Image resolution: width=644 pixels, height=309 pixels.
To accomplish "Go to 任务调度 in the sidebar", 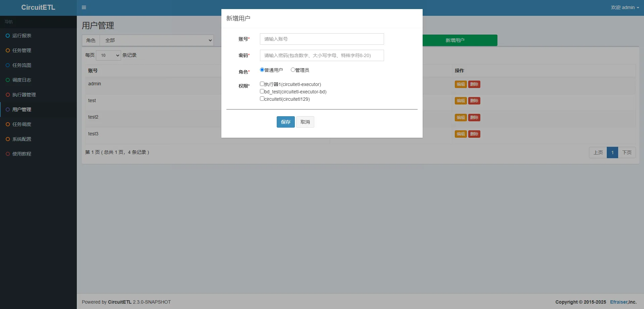I will pyautogui.click(x=22, y=124).
